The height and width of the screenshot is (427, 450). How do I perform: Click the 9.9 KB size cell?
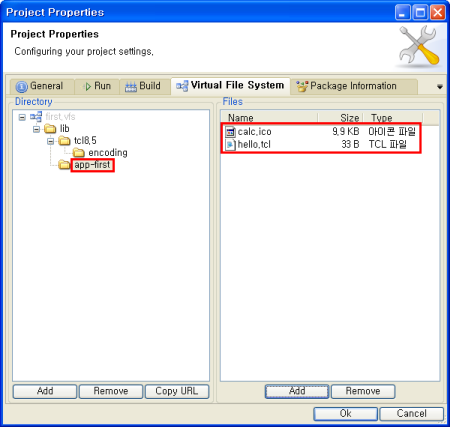coord(346,132)
